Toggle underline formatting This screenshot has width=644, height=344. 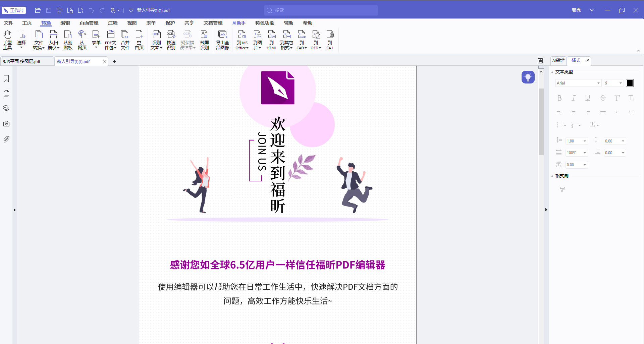click(588, 98)
